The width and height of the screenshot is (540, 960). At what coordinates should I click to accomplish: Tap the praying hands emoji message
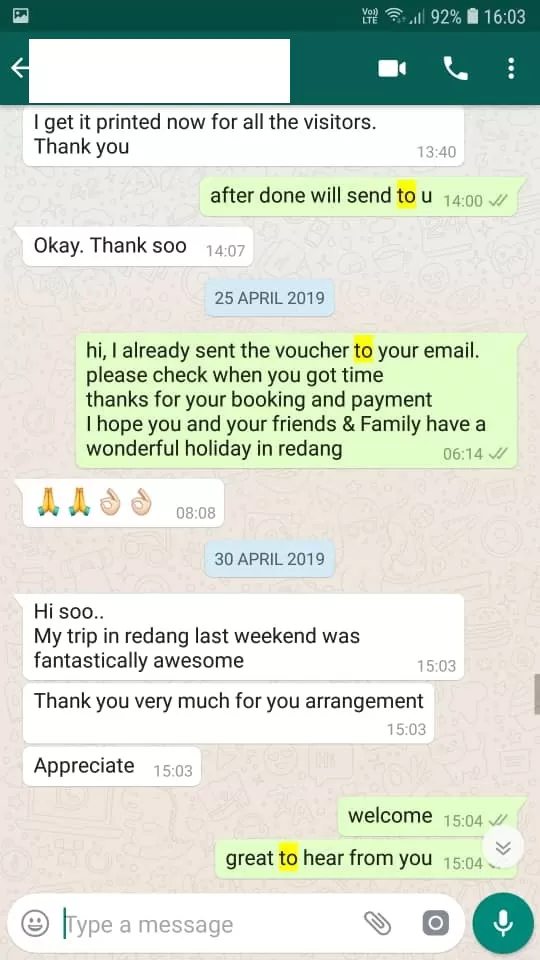124,503
